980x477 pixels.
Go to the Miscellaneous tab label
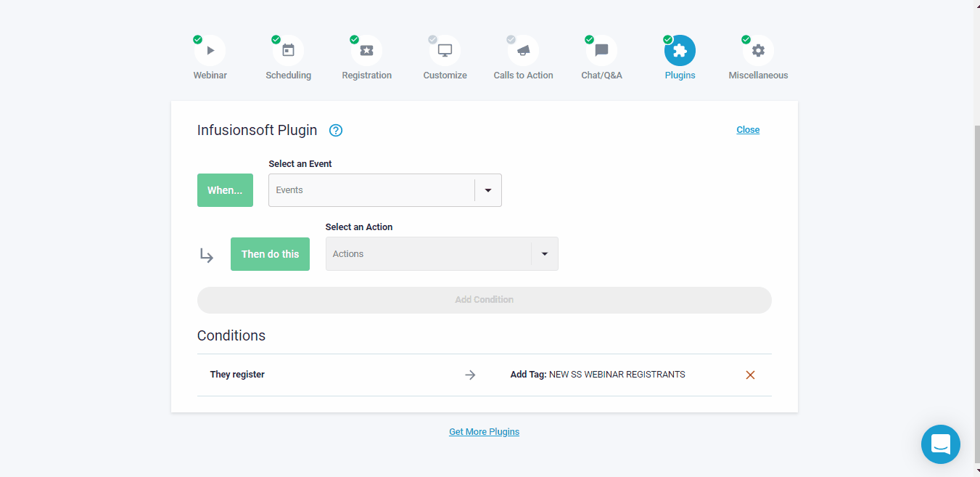click(759, 76)
